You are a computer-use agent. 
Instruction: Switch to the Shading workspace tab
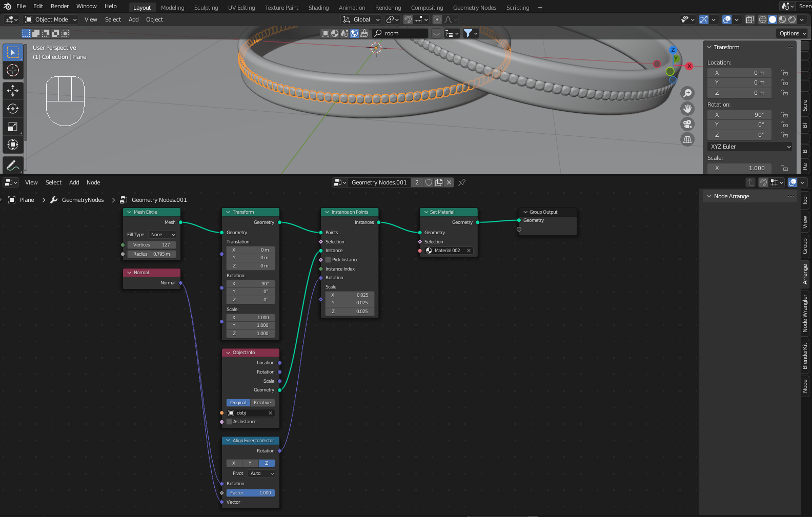[318, 8]
